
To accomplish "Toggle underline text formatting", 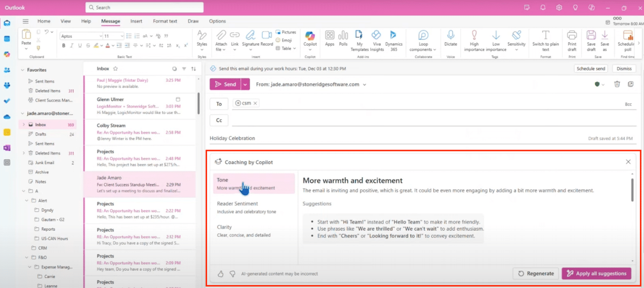I will pos(79,46).
